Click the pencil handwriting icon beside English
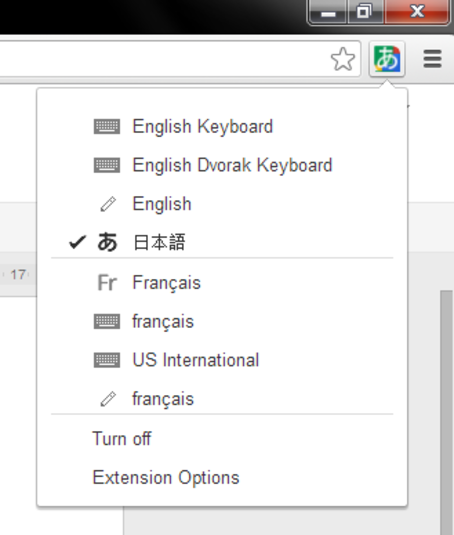Image resolution: width=454 pixels, height=535 pixels. [108, 204]
